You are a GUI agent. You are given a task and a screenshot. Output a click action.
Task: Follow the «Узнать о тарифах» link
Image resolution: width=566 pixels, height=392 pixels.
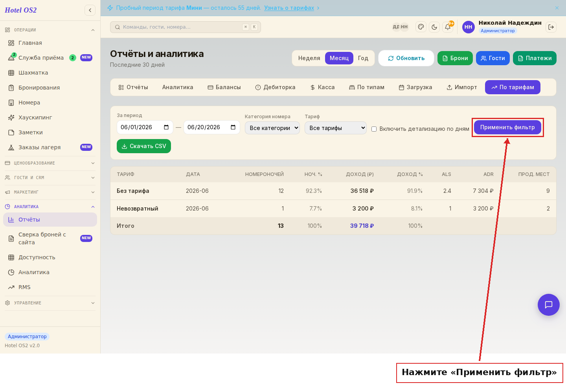289,8
